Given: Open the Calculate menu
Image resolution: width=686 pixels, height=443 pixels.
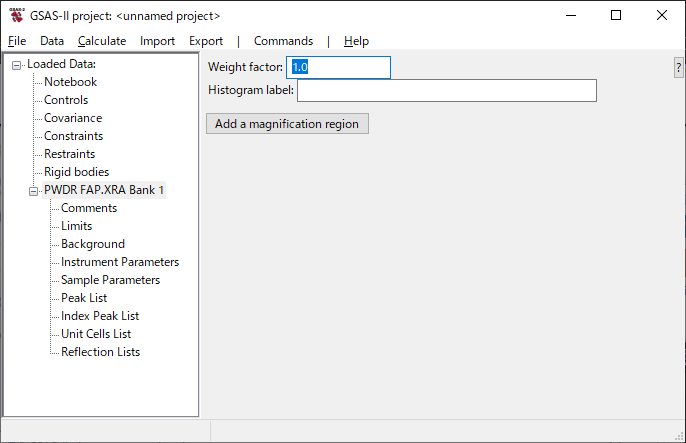Looking at the screenshot, I should [102, 41].
